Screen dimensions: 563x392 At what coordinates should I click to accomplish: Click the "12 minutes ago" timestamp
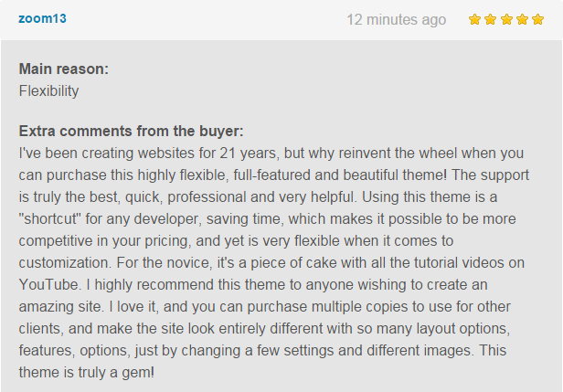pyautogui.click(x=397, y=19)
